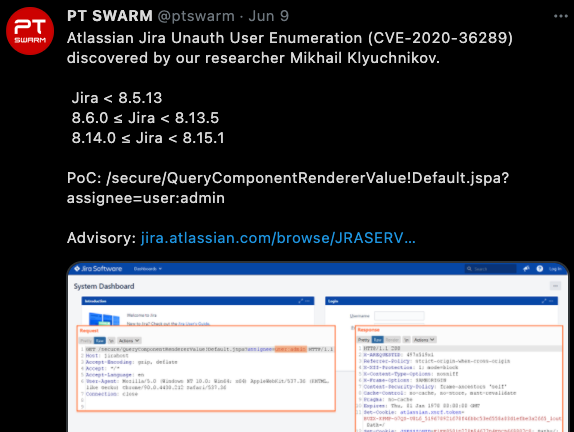Viewport: 574px width, 432px height.
Task: Open the System Dashboard ellipsis tools button
Action: (555, 286)
